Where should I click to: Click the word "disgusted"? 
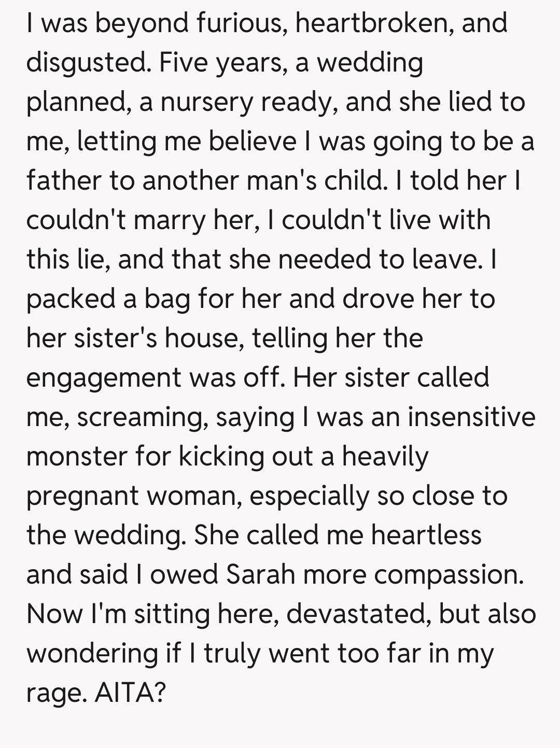point(88,63)
